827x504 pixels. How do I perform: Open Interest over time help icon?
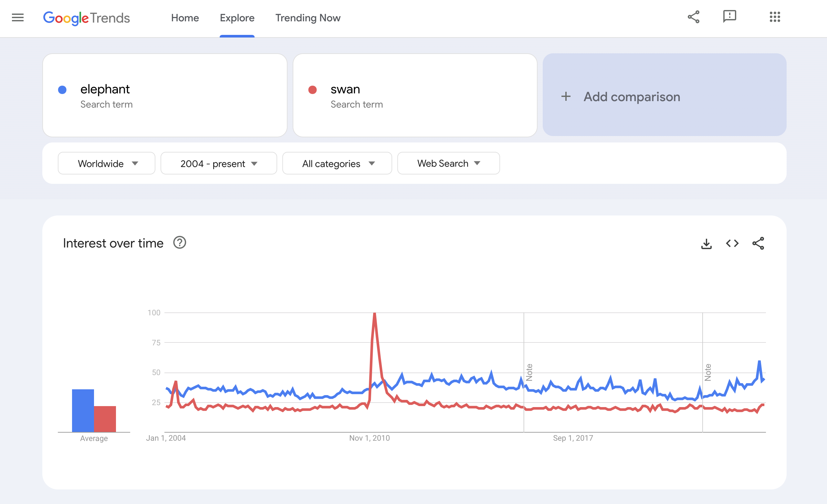point(180,243)
